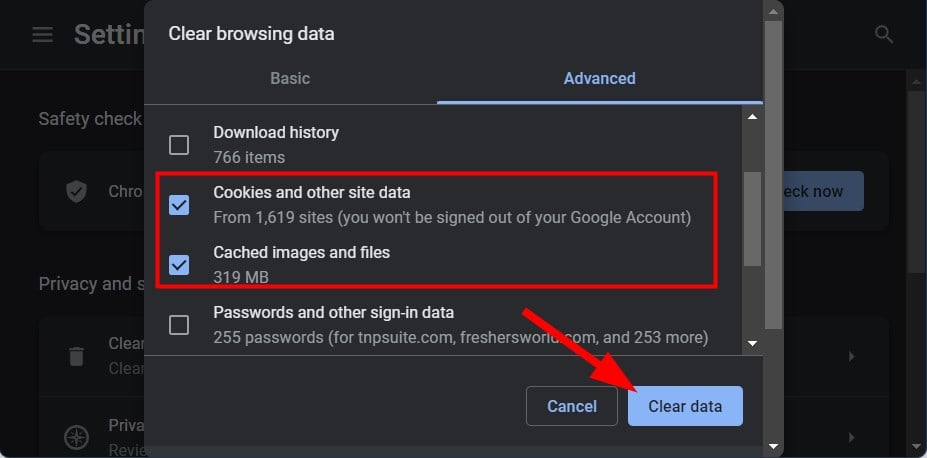Click the Safety check shield icon

(76, 191)
